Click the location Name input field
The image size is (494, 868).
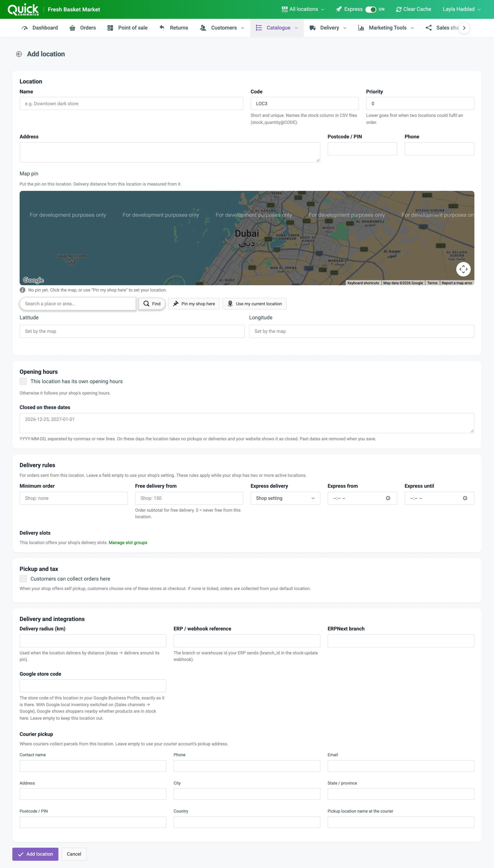(131, 103)
